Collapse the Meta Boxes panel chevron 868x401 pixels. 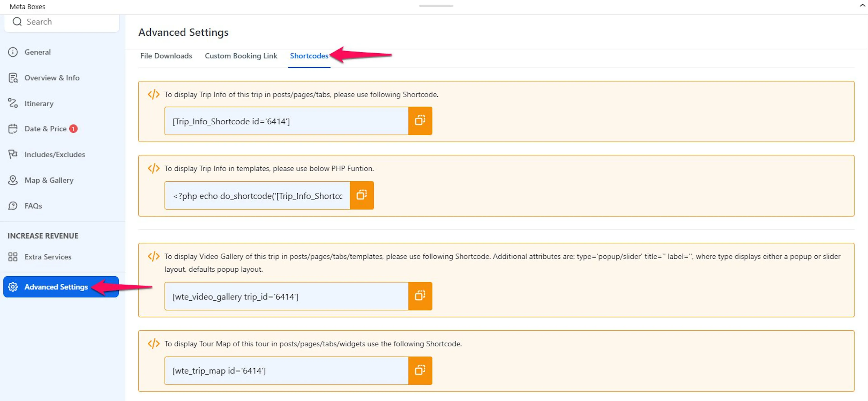(x=862, y=5)
